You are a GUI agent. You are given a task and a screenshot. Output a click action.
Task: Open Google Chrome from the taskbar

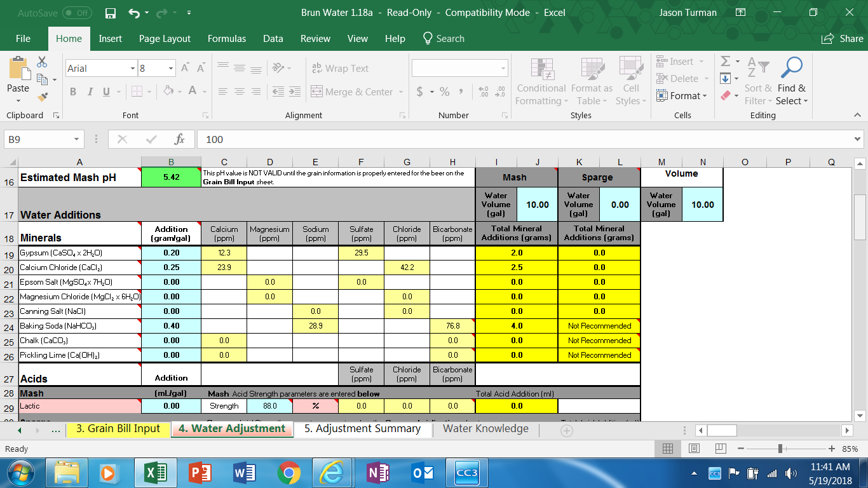289,473
